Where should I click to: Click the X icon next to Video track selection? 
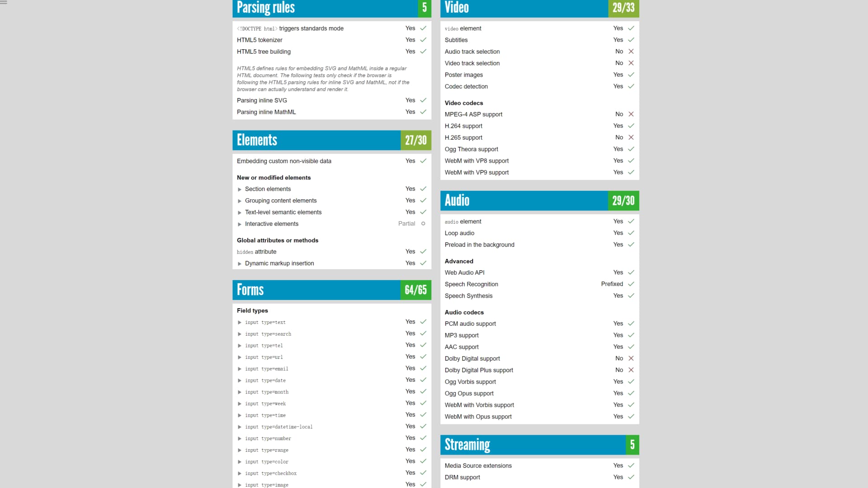631,62
